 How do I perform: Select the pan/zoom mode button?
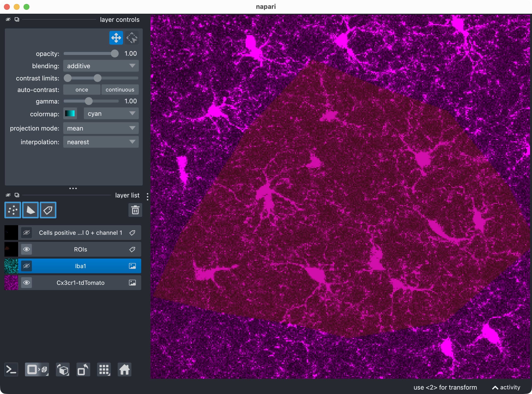116,38
